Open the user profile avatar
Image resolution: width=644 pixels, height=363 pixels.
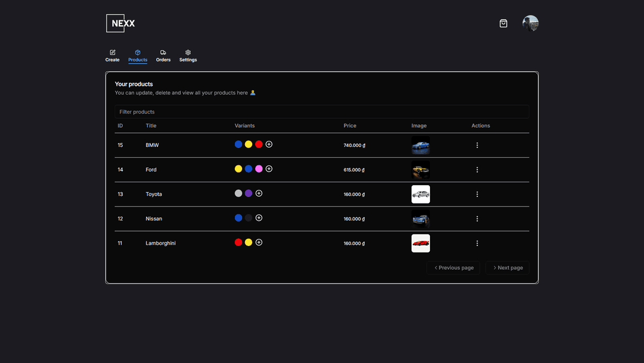530,23
